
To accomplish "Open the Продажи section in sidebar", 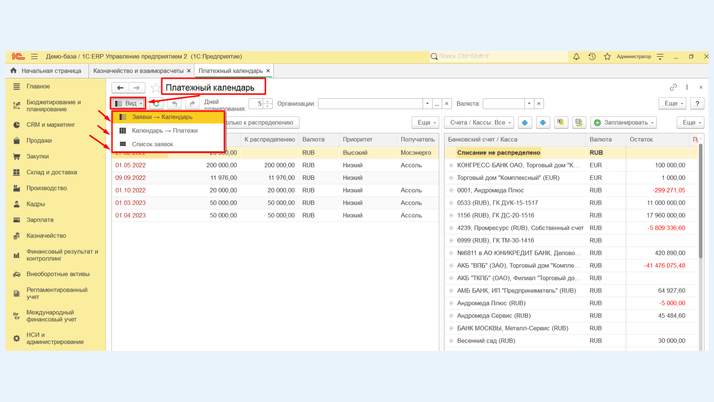I will pyautogui.click(x=39, y=141).
